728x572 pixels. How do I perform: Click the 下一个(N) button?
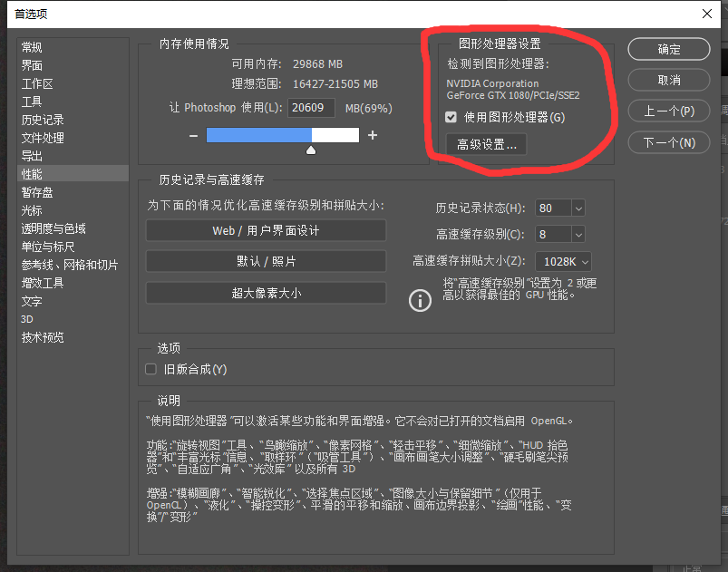668,141
